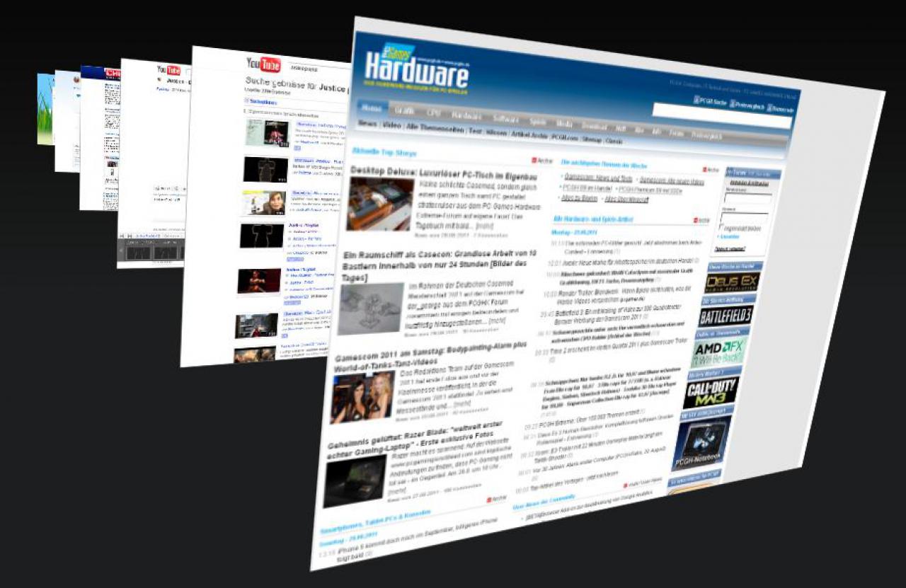Open the Gamescom: News und Tests link
Screen dimensions: 906x588
(597, 178)
